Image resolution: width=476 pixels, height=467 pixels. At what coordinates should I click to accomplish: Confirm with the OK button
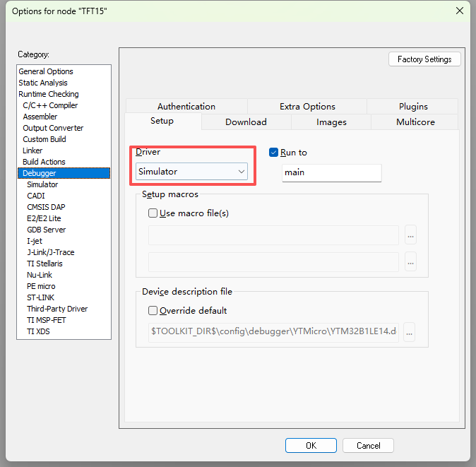tap(311, 446)
